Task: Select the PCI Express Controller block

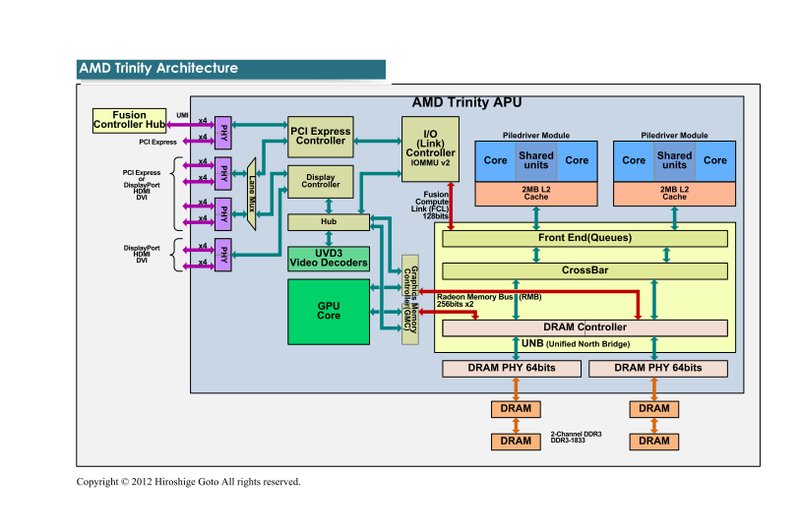Action: tap(320, 135)
